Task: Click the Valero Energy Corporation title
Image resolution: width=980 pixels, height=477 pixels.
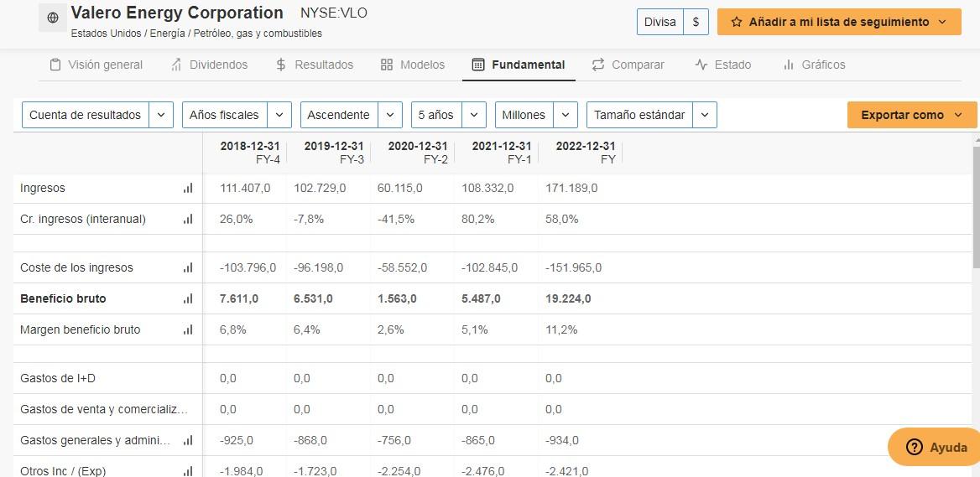Action: [177, 13]
